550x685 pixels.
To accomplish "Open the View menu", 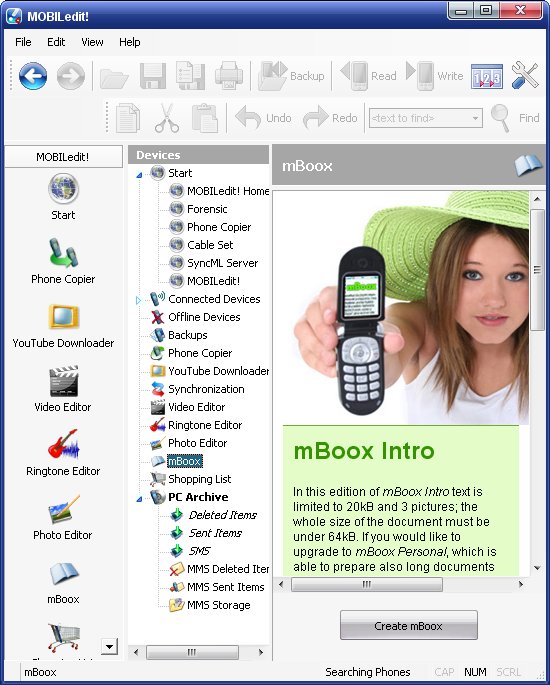I will point(92,42).
